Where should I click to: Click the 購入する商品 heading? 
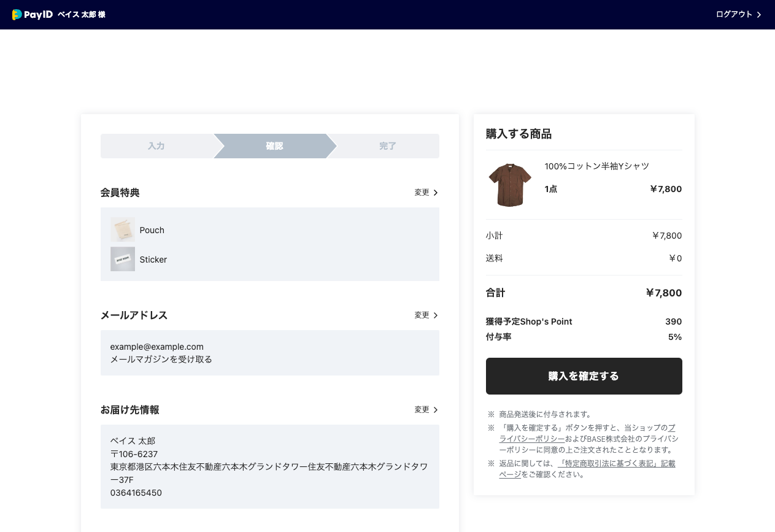[519, 134]
